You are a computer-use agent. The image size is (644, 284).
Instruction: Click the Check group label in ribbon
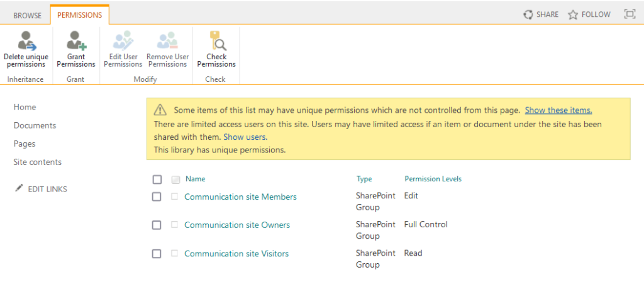(215, 79)
